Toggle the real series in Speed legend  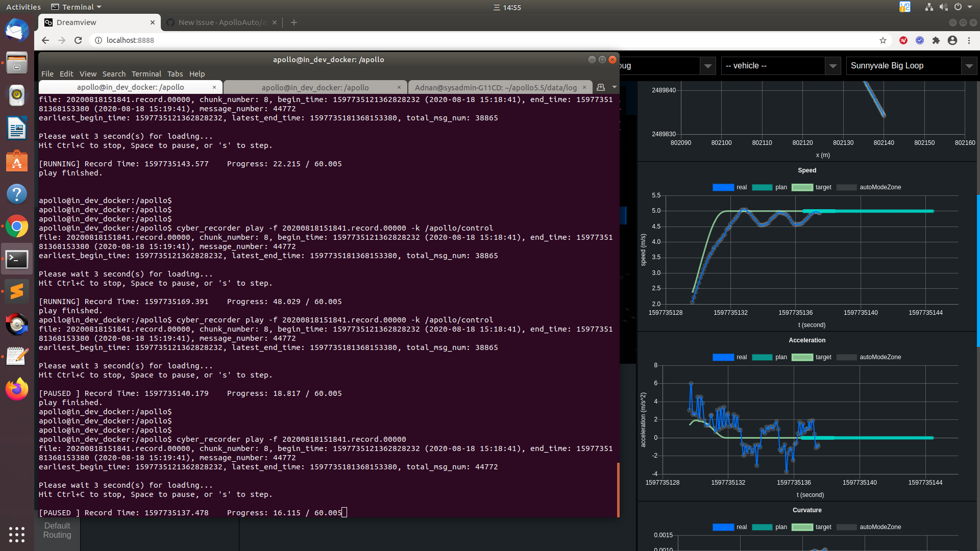[x=723, y=187]
